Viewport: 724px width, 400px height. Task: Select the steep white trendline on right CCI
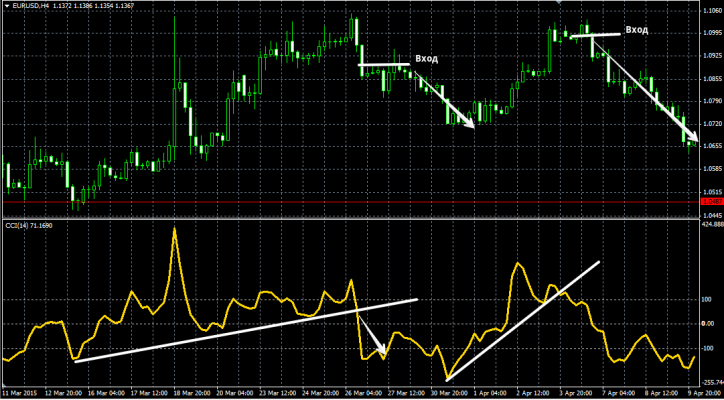click(x=523, y=320)
